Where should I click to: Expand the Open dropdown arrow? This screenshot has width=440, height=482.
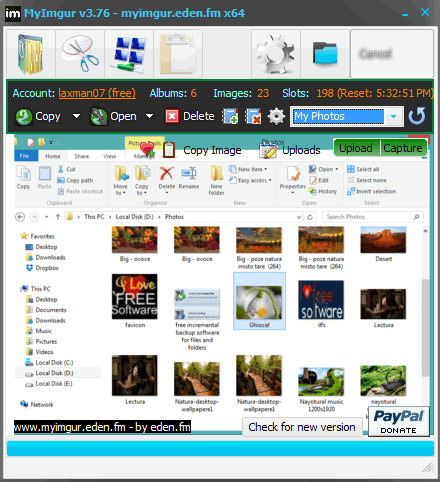click(149, 116)
